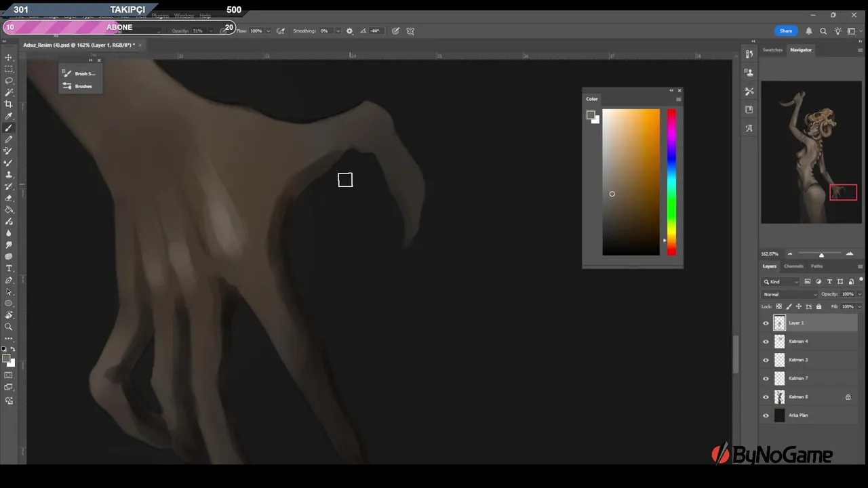Screen dimensions: 868x488
Task: Click the foreground color swatch in toolbar
Action: tap(6, 359)
